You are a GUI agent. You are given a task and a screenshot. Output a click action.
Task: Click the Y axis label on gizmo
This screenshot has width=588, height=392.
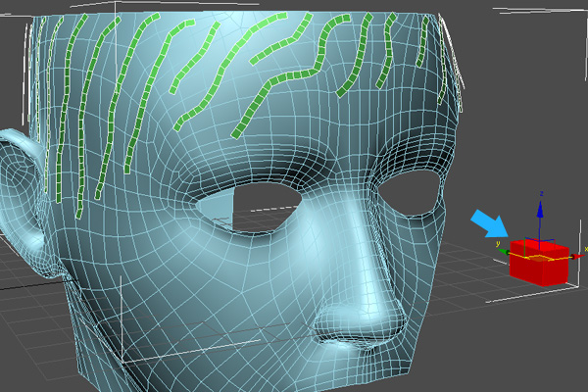(498, 245)
